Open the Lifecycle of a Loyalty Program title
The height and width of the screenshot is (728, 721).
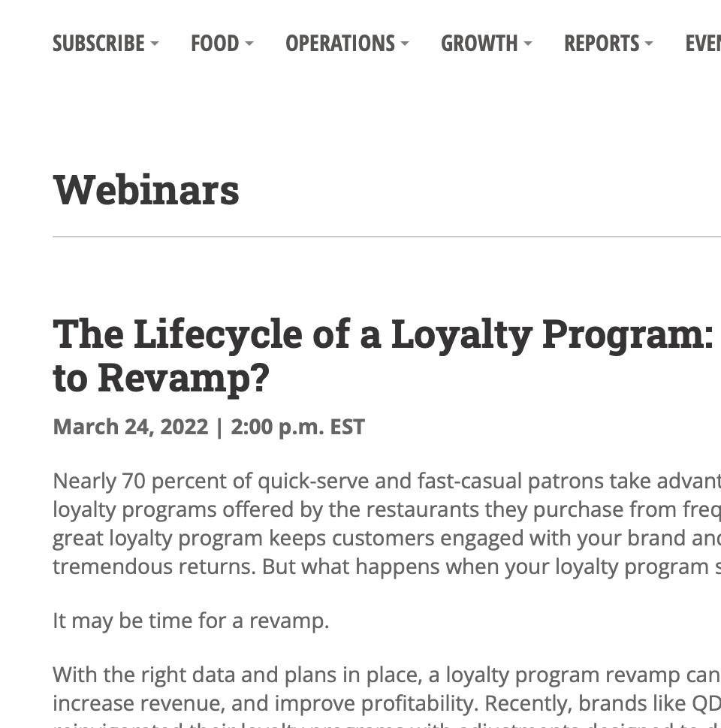(x=387, y=356)
